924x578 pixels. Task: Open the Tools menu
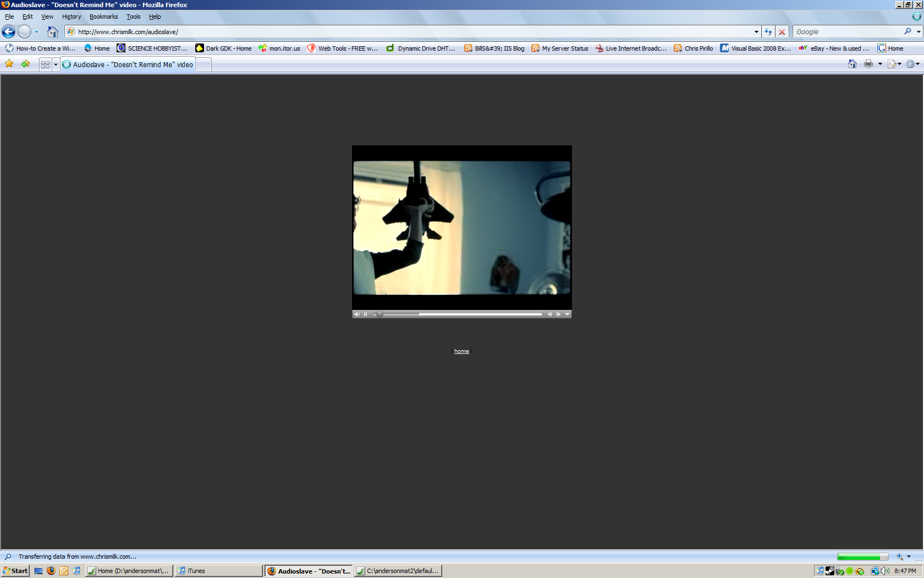pyautogui.click(x=134, y=17)
